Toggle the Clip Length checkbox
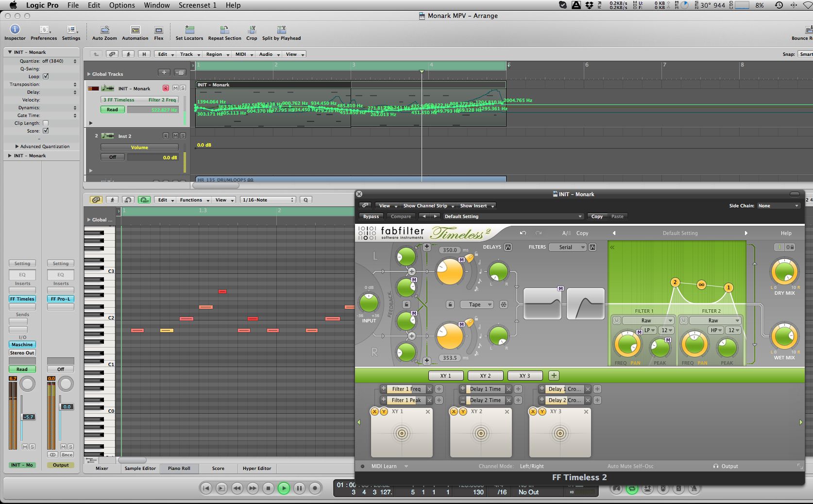The height and width of the screenshot is (504, 813). pos(46,123)
